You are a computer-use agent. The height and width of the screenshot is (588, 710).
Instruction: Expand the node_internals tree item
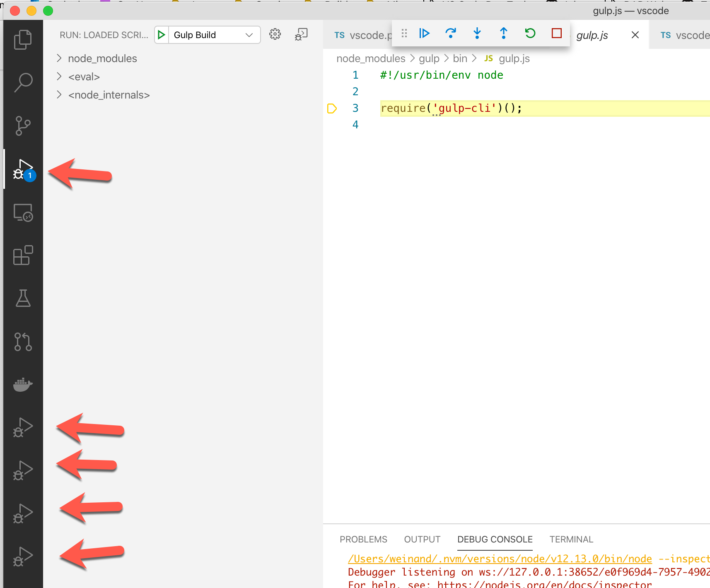pos(59,95)
